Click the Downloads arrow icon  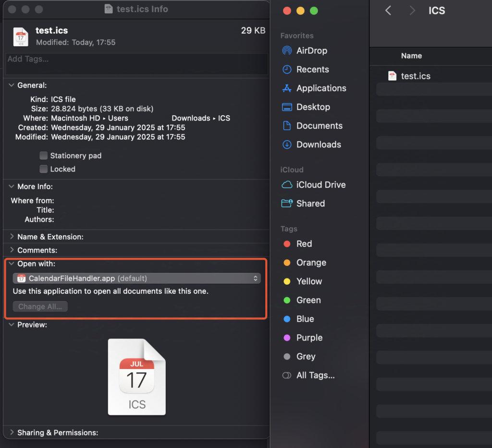tap(287, 145)
